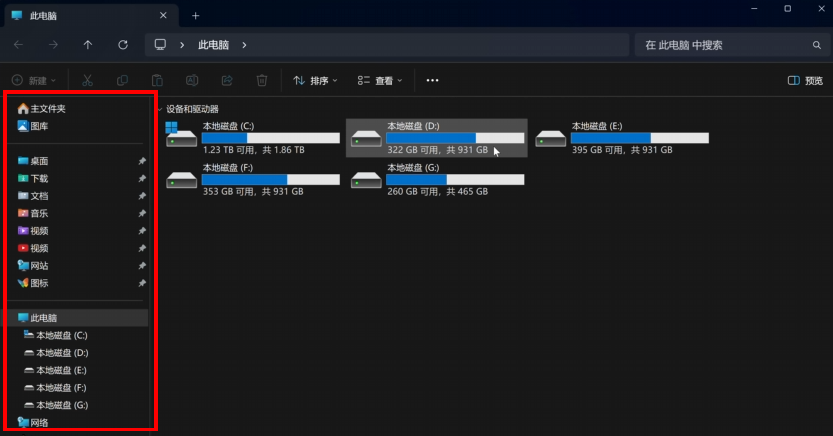Open 图库 in the sidebar
Image resolution: width=833 pixels, height=436 pixels.
[33, 126]
